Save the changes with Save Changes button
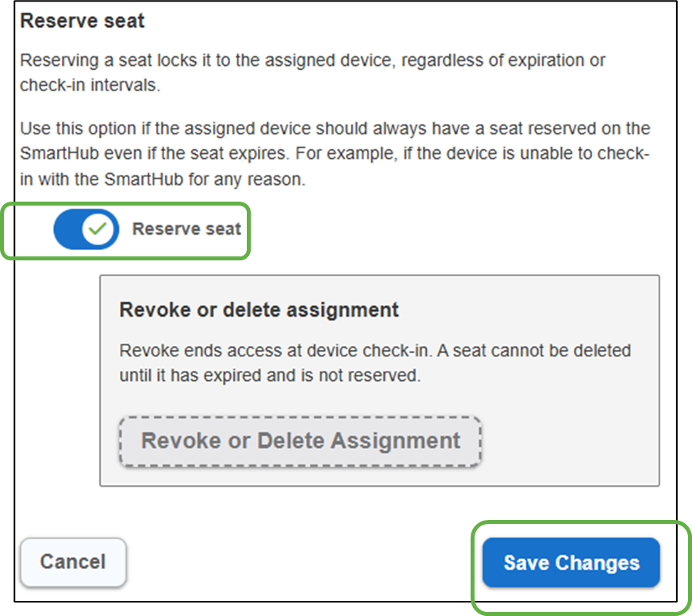 (571, 563)
